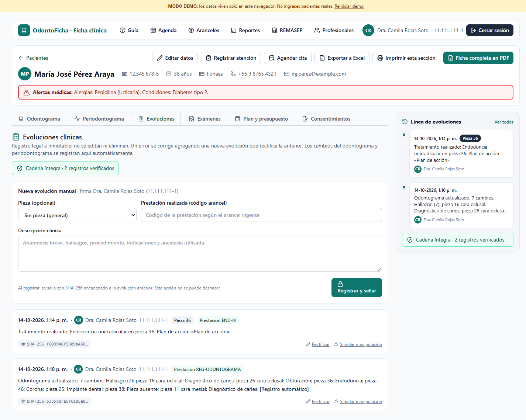526x420 pixels.
Task: Click the Editar datos button
Action: point(175,58)
